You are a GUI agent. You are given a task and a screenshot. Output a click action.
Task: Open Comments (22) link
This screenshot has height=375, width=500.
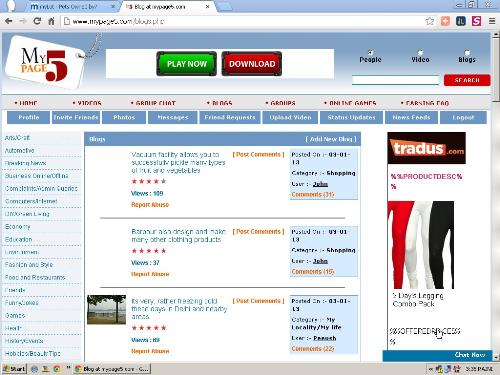[313, 348]
